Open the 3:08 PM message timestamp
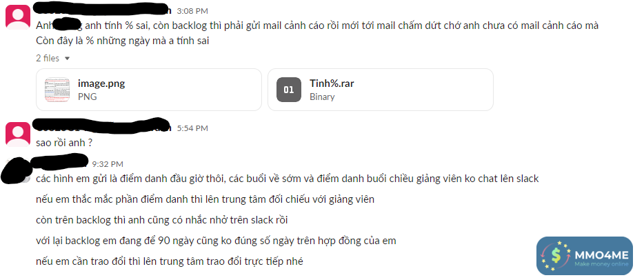Viewport: 644px width, 280px height. (x=192, y=11)
